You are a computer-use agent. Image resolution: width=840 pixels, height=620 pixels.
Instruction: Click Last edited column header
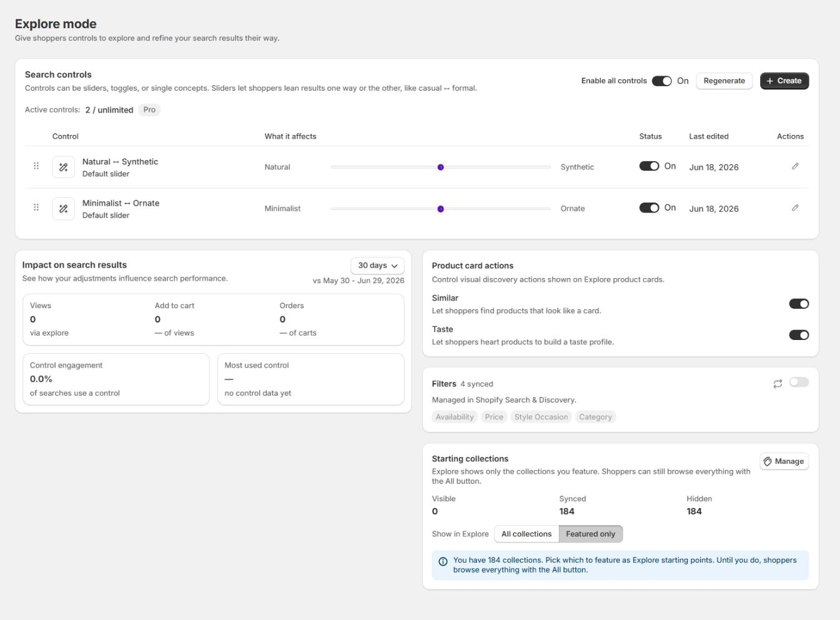(709, 136)
